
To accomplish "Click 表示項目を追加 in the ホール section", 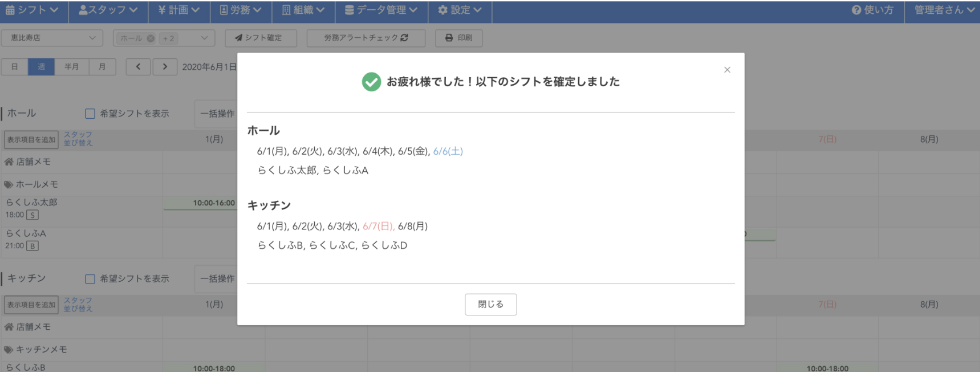I will pos(31,139).
